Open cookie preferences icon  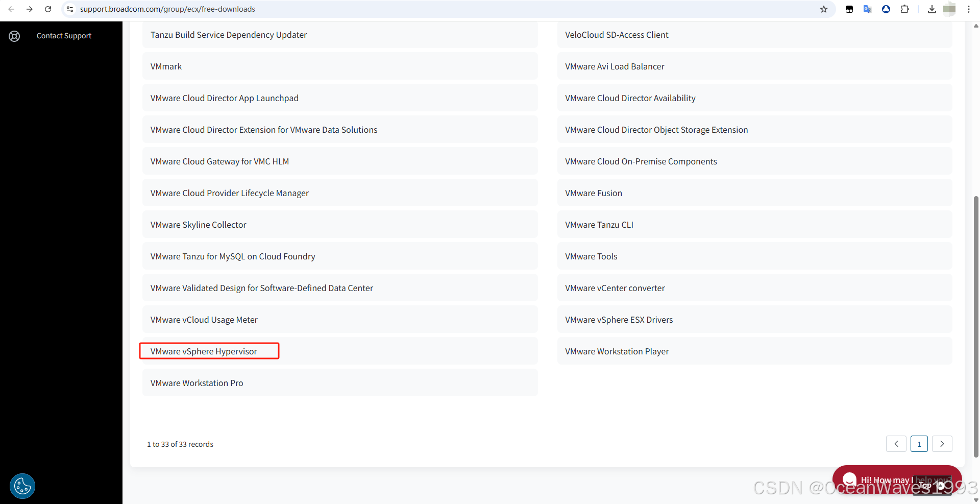[22, 486]
